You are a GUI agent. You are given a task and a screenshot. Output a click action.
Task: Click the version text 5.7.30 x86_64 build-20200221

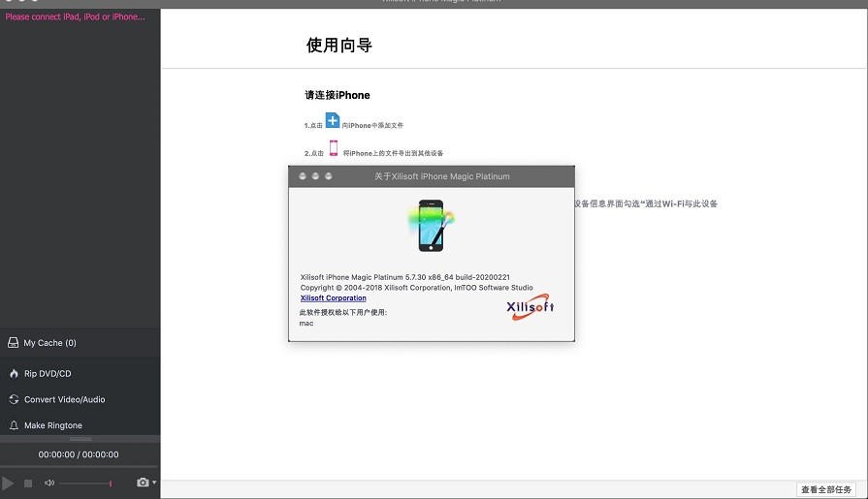[x=457, y=277]
